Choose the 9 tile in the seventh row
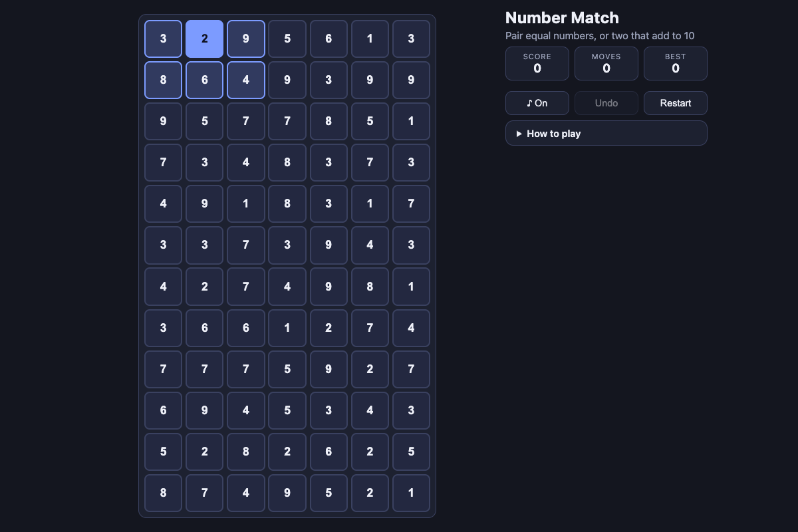 pyautogui.click(x=329, y=287)
